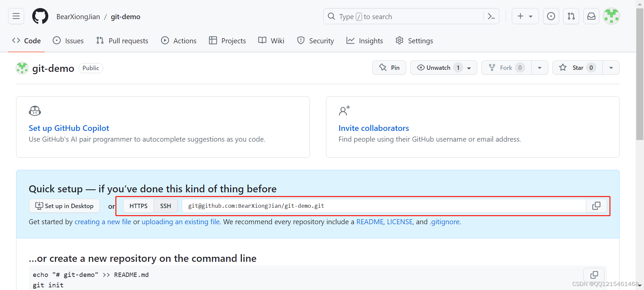The image size is (644, 290).
Task: Click the .gitignore link
Action: pos(445,222)
